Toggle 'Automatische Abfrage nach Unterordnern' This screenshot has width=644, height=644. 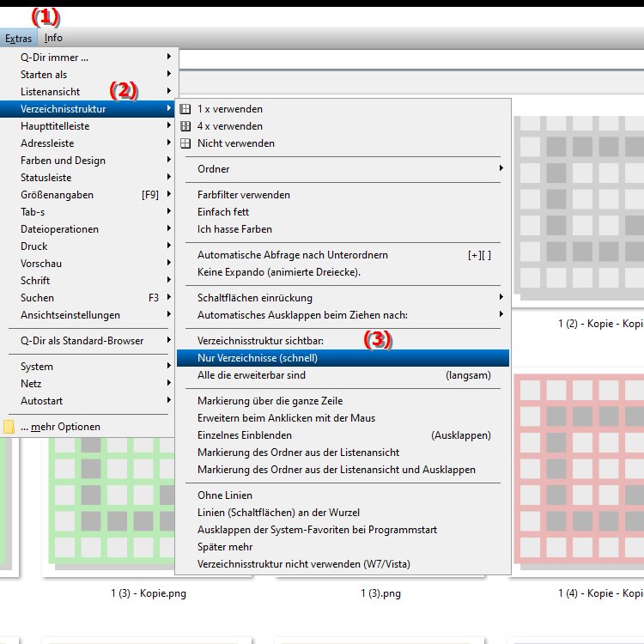[x=343, y=255]
